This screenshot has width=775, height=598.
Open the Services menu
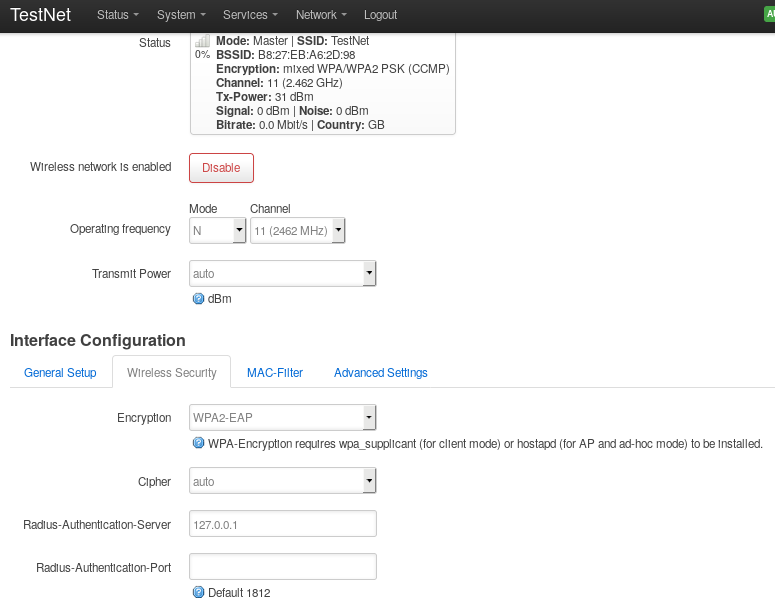coord(250,15)
